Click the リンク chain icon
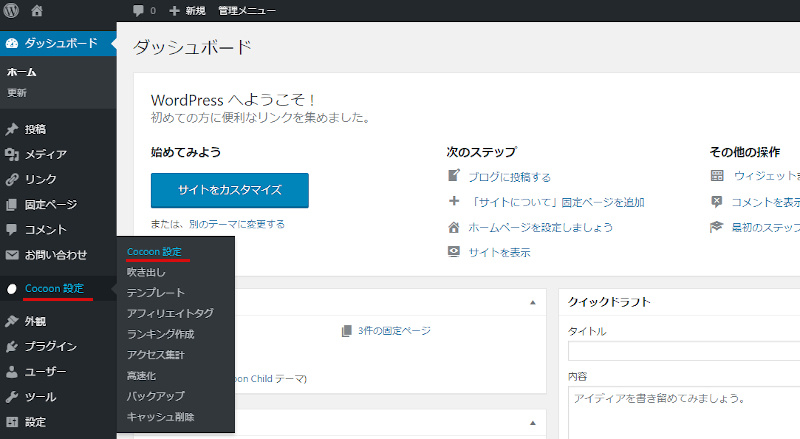800x439 pixels. click(x=12, y=179)
